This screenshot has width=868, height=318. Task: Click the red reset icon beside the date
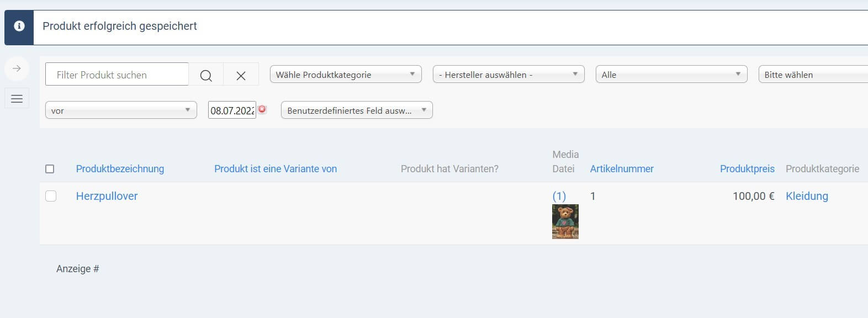point(262,109)
